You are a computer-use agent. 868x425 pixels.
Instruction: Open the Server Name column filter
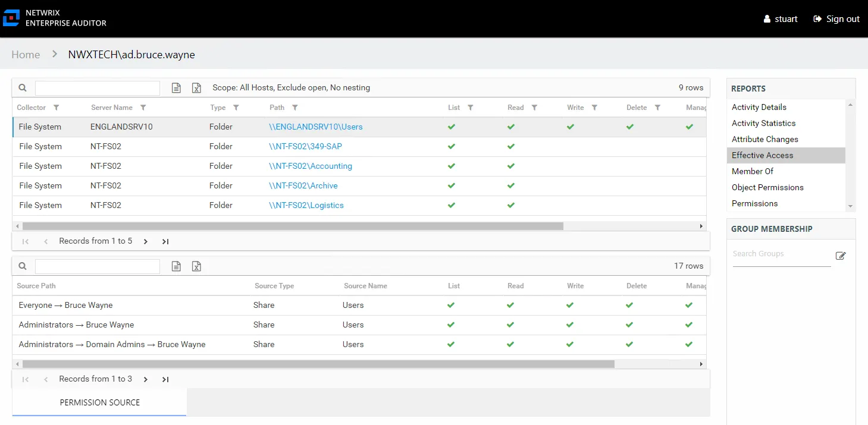click(x=143, y=108)
